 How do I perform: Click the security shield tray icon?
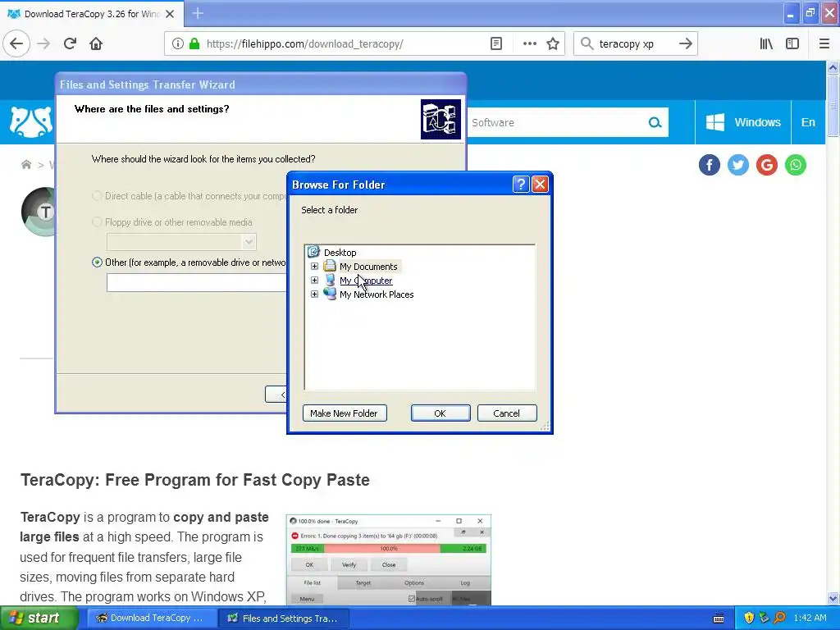pos(749,619)
